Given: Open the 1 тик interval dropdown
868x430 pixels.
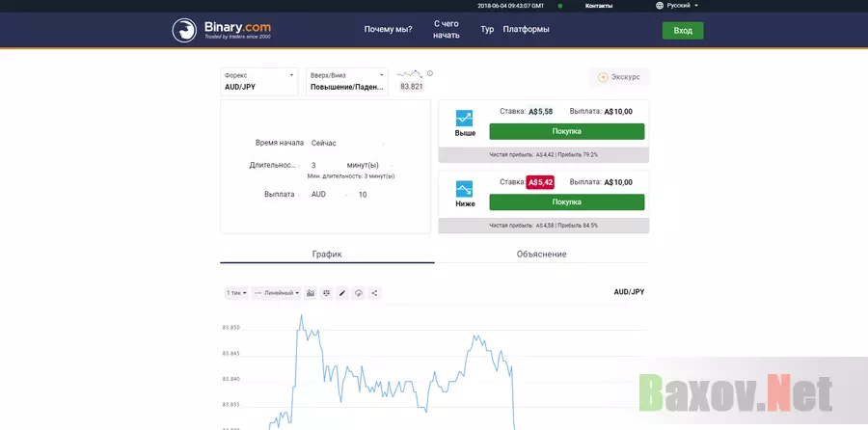Looking at the screenshot, I should point(236,293).
